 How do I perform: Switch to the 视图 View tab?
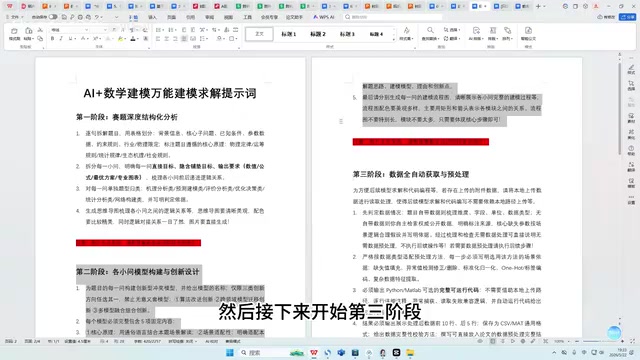[229, 17]
